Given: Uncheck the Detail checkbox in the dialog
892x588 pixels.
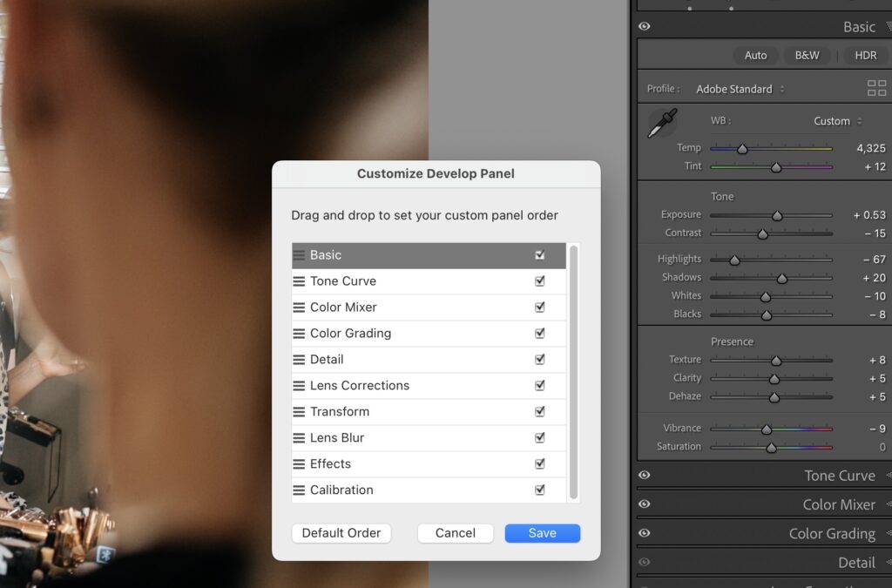Looking at the screenshot, I should pos(539,359).
